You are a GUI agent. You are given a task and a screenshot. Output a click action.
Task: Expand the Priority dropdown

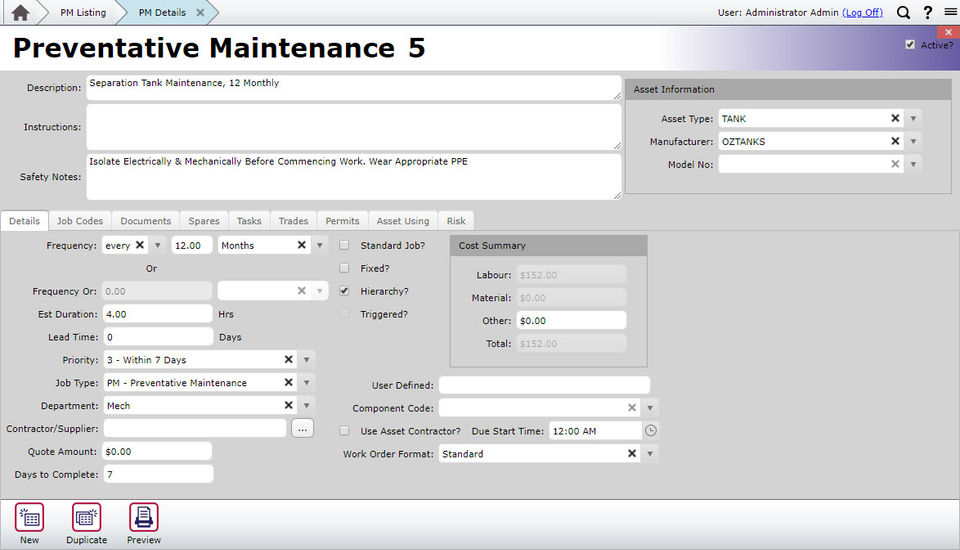click(307, 360)
